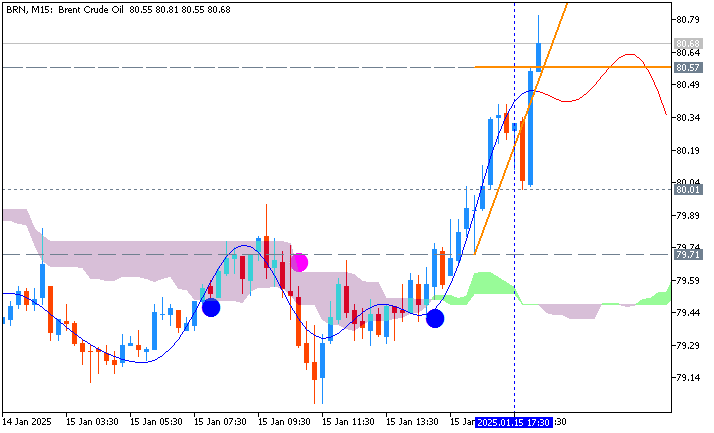This screenshot has width=714, height=433.
Task: Select the 80.57 price level label
Action: [688, 67]
